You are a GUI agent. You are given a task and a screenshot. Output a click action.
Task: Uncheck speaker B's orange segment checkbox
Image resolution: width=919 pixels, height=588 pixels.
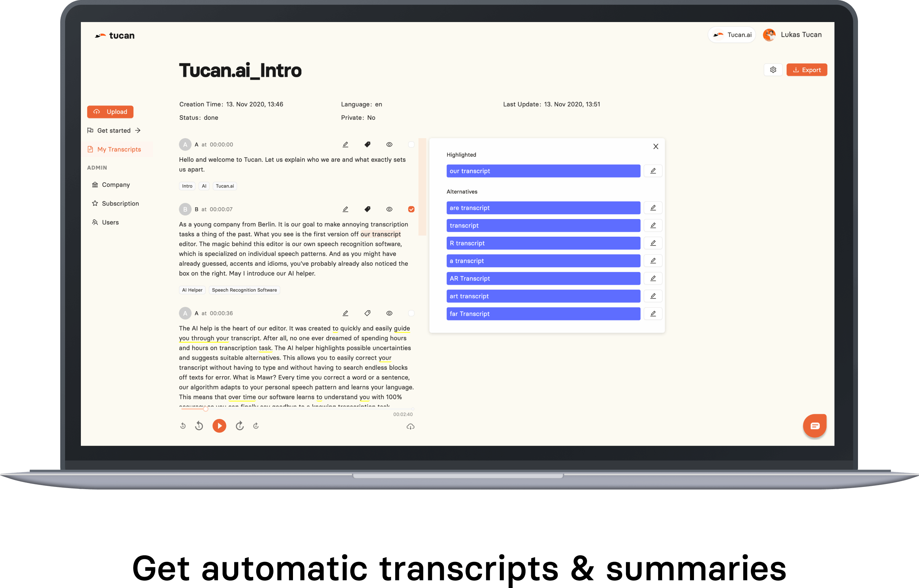click(x=411, y=209)
